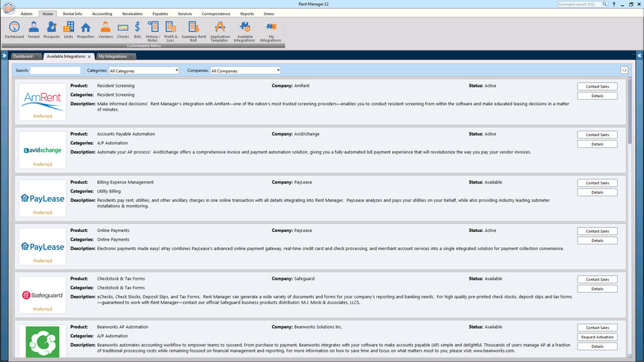
Task: Close the Available Integrations tab
Action: [x=89, y=56]
